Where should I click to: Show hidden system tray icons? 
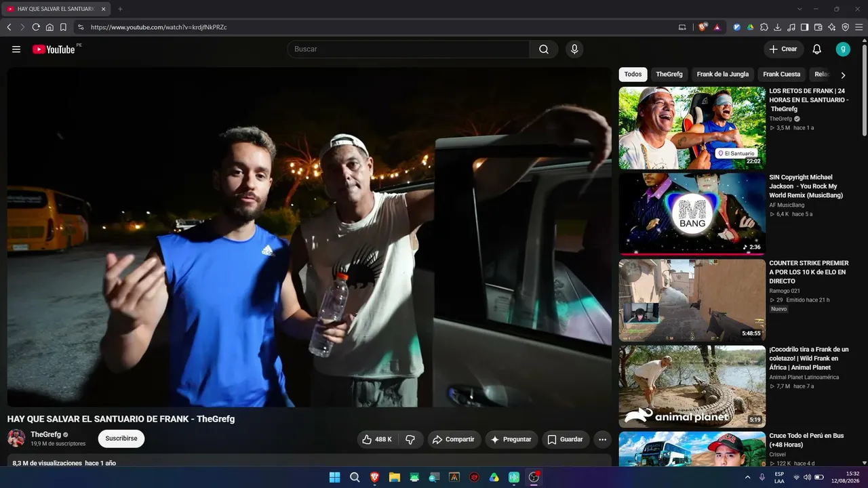click(747, 477)
